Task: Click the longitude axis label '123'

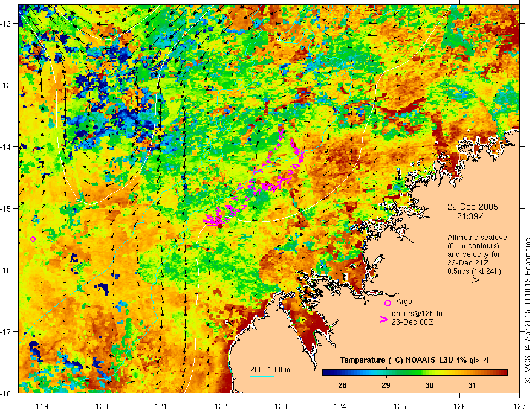Action: 281,406
